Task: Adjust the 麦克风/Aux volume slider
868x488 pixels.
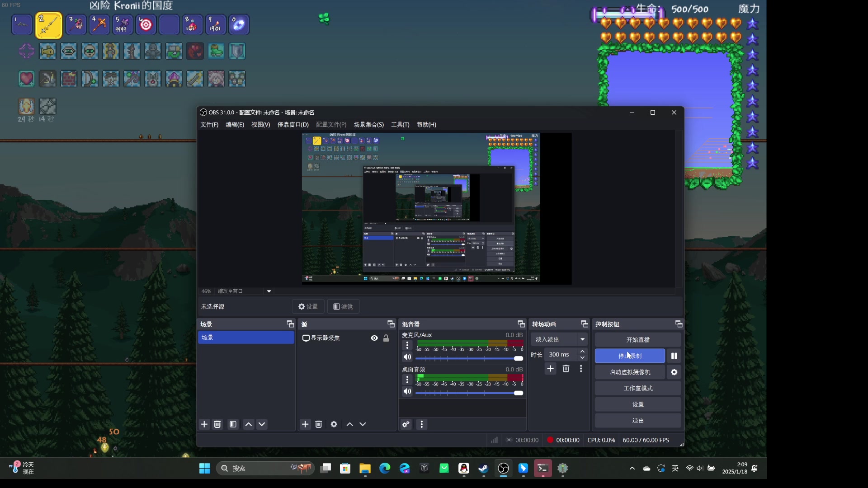Action: pos(469,358)
